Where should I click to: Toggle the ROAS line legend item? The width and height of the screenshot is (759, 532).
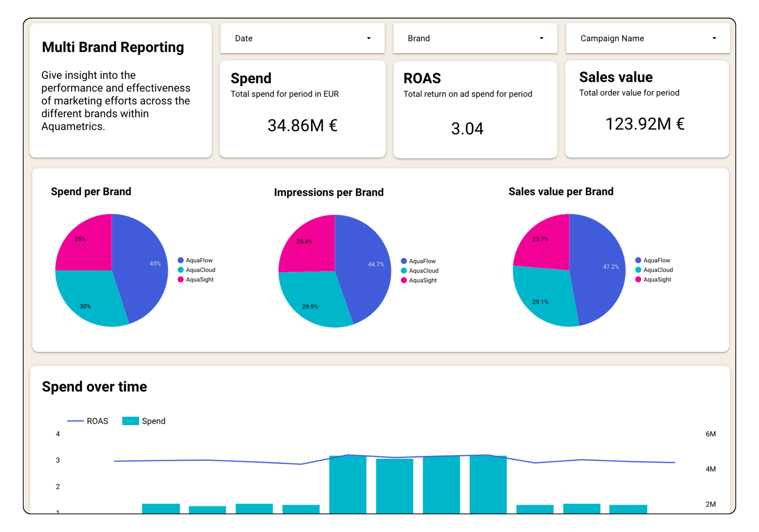(88, 421)
